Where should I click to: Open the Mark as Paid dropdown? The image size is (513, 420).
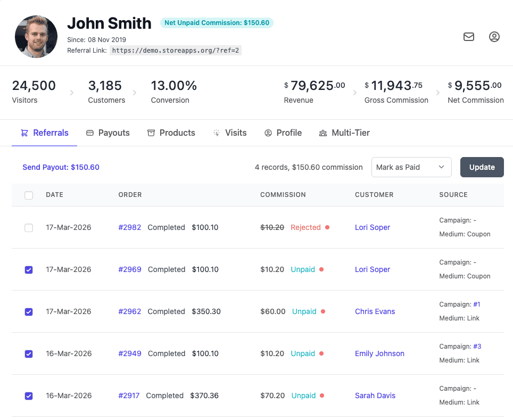411,167
